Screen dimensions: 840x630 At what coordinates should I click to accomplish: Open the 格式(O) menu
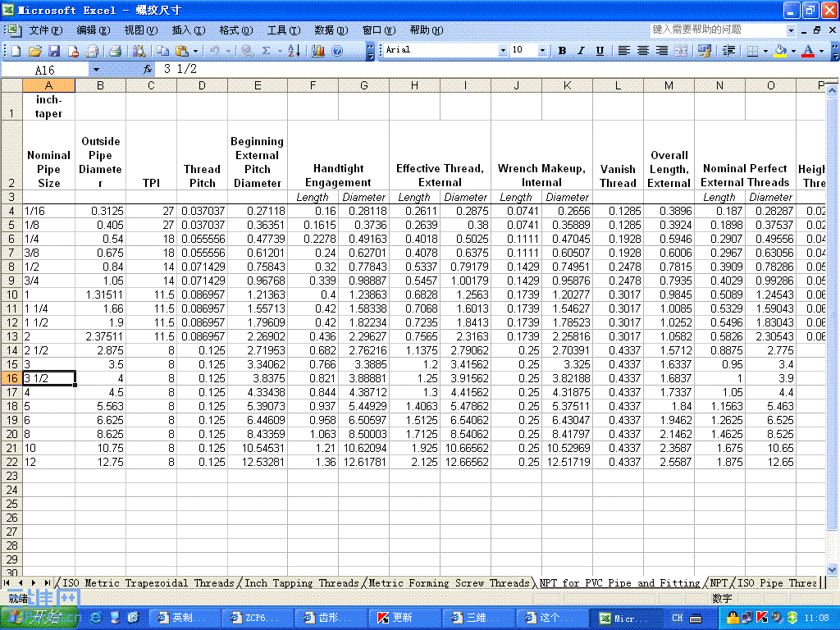pos(235,30)
